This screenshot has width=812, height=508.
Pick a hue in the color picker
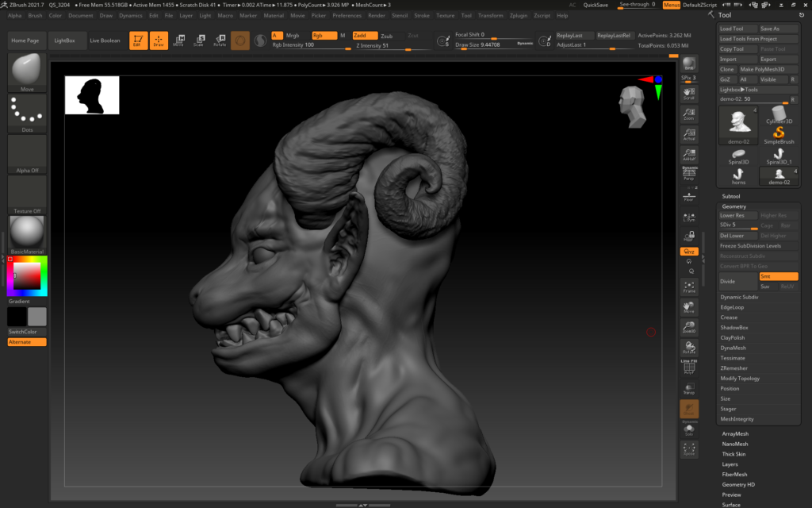27,276
